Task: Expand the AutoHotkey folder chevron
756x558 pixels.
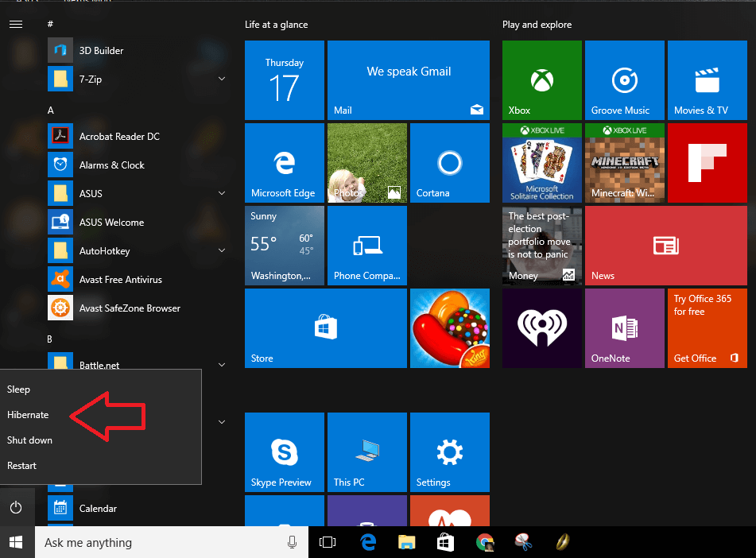Action: 222,250
